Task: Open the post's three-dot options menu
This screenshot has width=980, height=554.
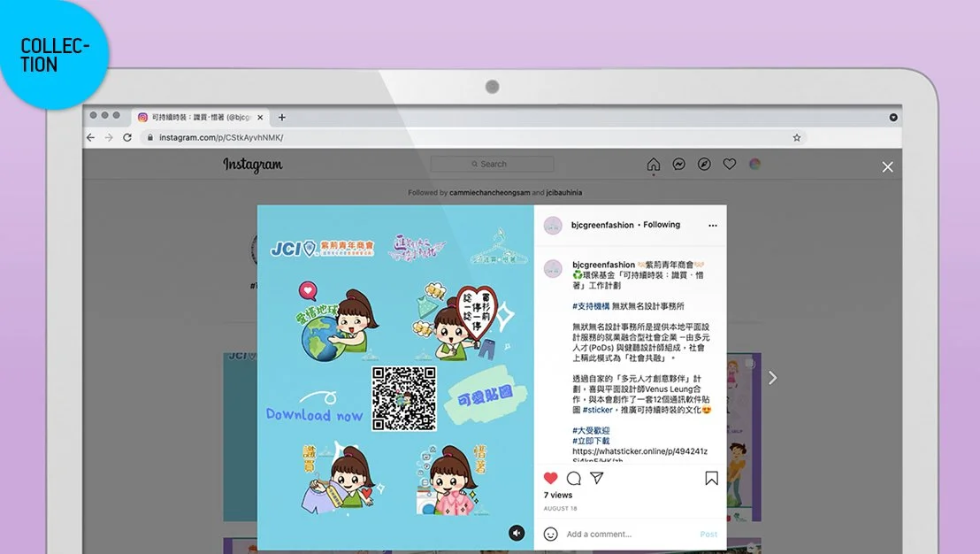Action: coord(713,226)
